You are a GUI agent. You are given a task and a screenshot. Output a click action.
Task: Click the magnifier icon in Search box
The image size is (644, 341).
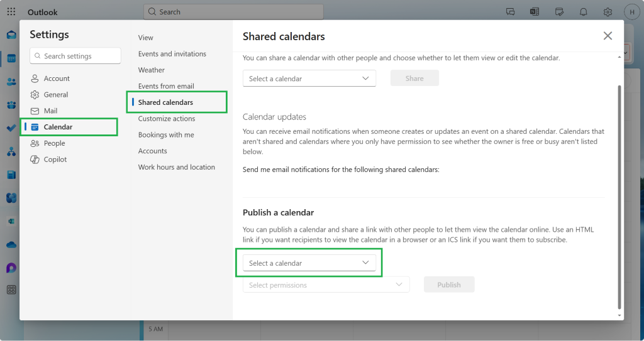(152, 12)
